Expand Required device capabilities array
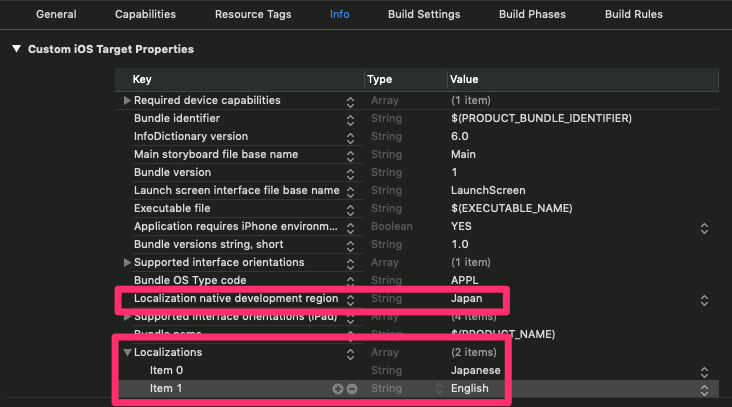 pos(127,101)
